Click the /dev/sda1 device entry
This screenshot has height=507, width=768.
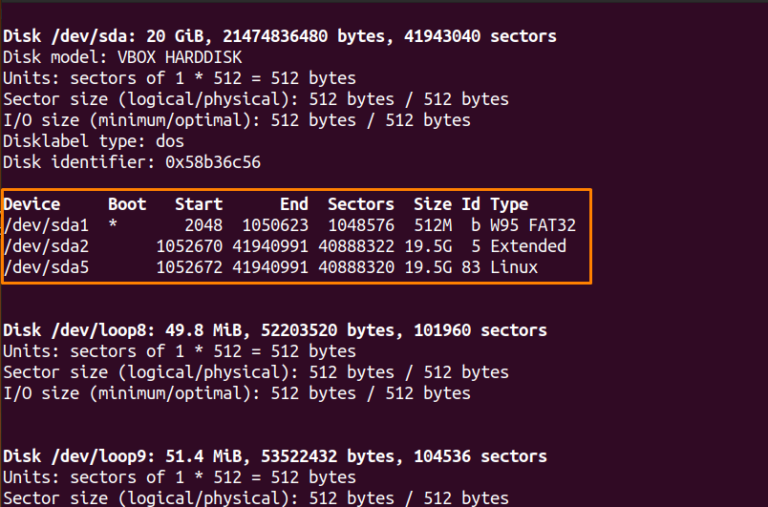pyautogui.click(x=46, y=225)
